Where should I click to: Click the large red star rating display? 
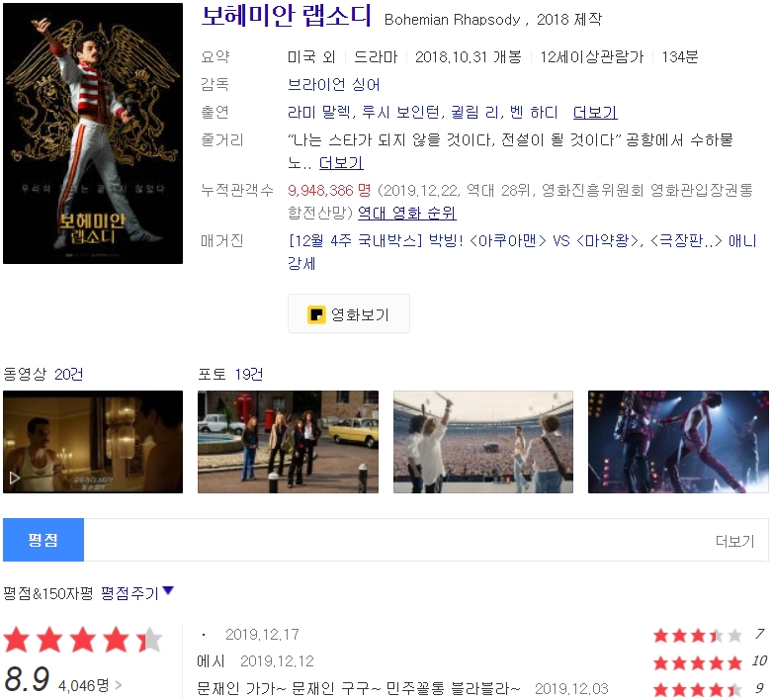coord(83,640)
